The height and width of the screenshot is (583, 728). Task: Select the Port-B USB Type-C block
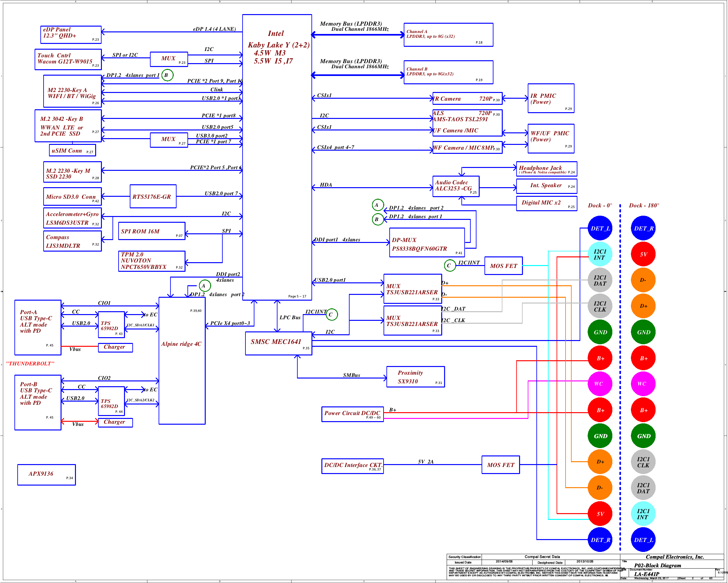coord(38,402)
